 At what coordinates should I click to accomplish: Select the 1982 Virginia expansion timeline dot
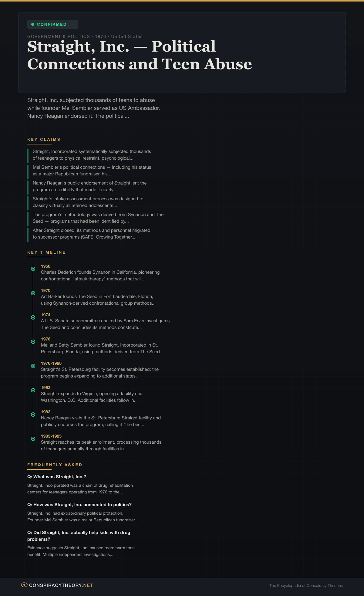(33, 390)
